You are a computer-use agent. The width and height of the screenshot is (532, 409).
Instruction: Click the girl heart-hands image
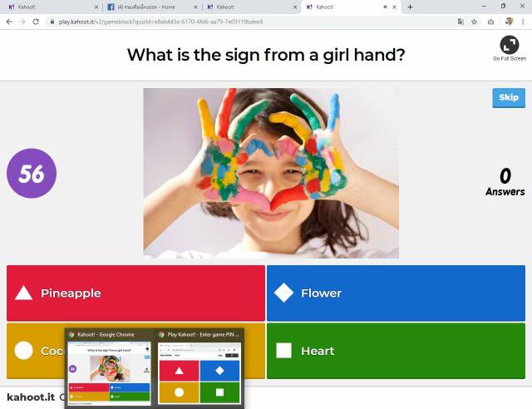click(x=271, y=173)
